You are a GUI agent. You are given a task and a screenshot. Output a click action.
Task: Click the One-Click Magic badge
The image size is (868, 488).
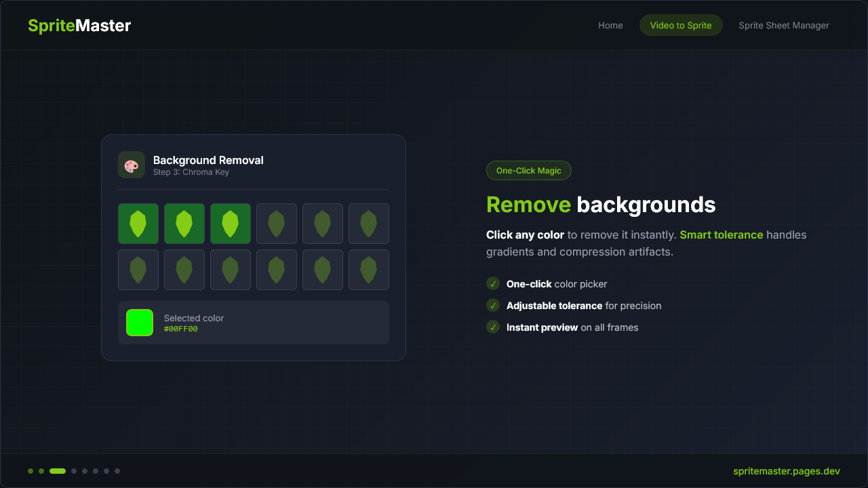pos(529,170)
